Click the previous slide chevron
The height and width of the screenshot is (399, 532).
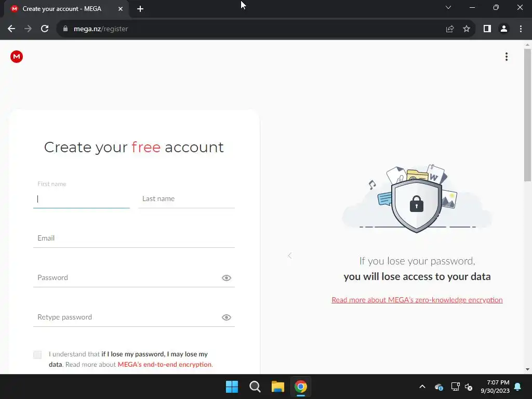click(x=290, y=256)
